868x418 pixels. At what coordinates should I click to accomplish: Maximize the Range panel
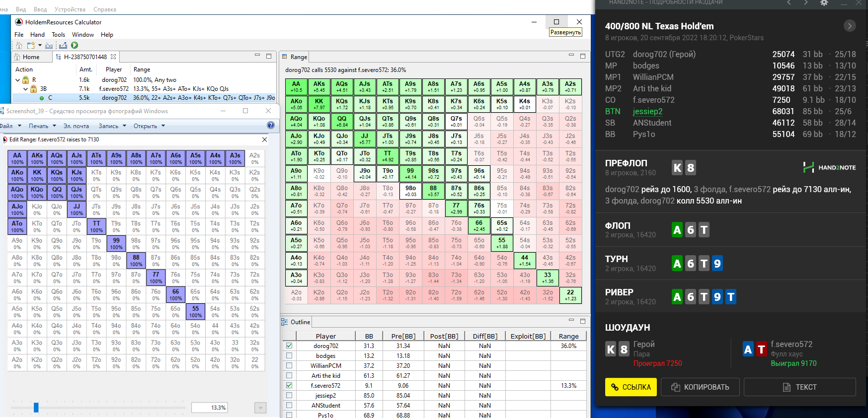point(583,56)
